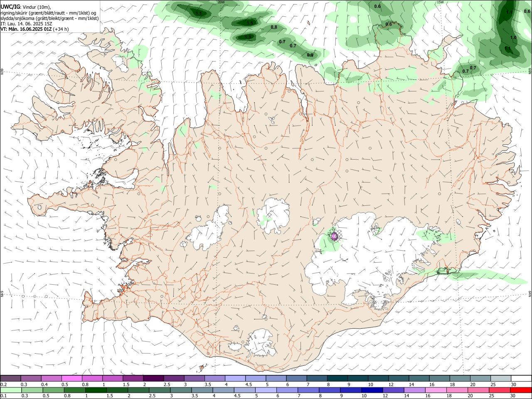Click the 15W longitude label
Image resolution: width=532 pixels, height=399 pixels.
(440, 2)
